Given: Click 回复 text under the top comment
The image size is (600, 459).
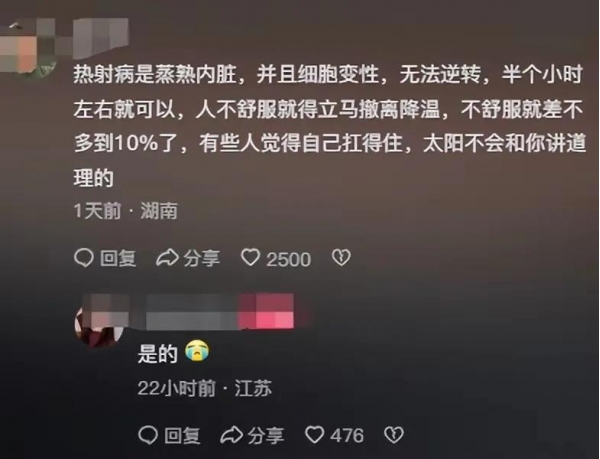Looking at the screenshot, I should click(x=118, y=259).
